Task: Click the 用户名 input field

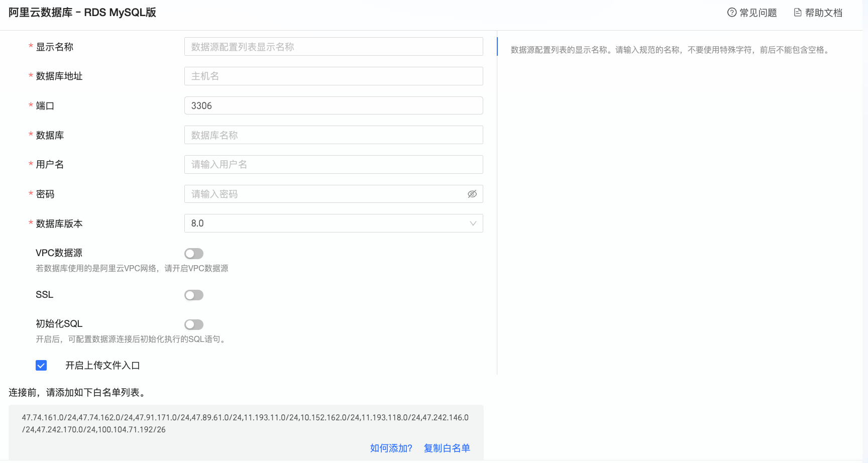Action: (334, 164)
